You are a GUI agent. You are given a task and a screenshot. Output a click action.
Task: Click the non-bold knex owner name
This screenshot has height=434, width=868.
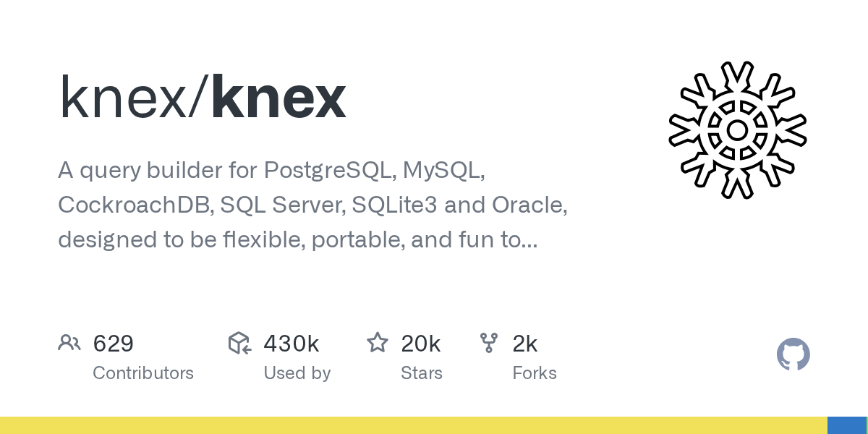(x=123, y=98)
